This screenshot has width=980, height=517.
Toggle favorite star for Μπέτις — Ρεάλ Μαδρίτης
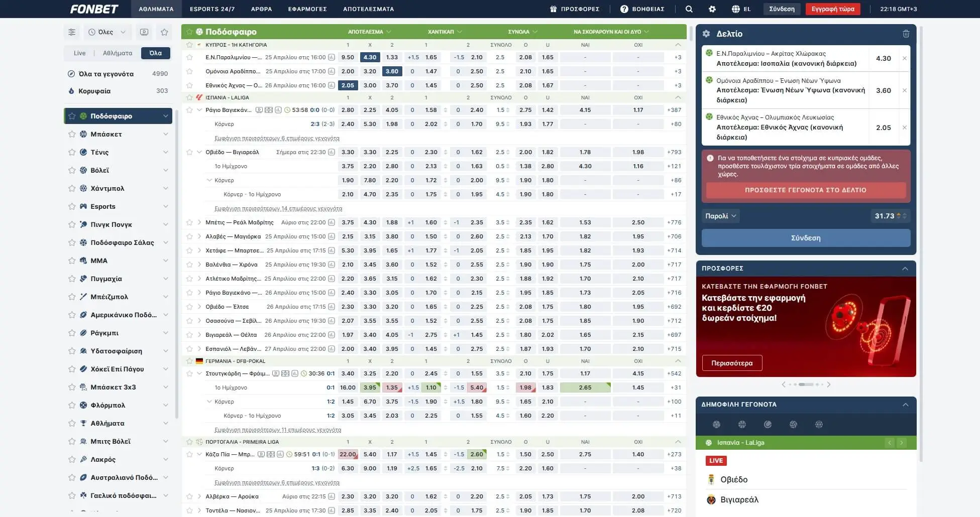pos(189,222)
